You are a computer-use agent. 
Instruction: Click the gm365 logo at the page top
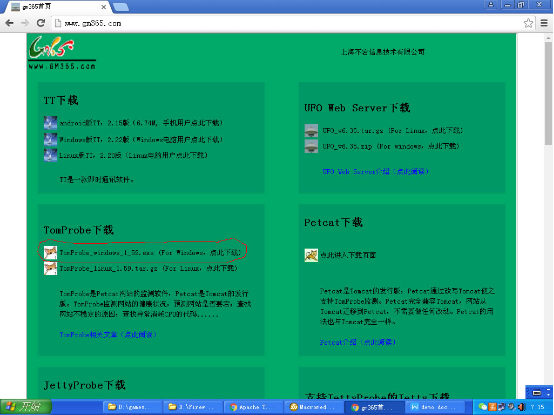(x=62, y=52)
